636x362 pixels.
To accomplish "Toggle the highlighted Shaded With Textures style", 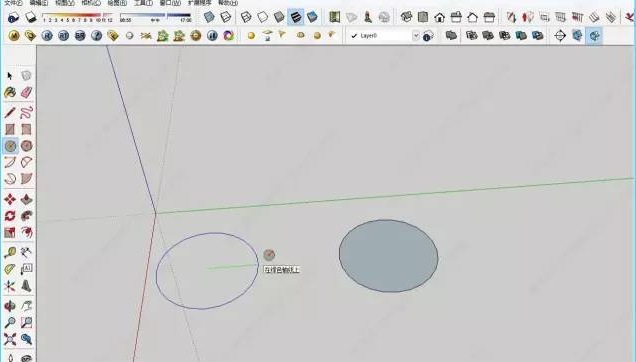I will coord(296,17).
